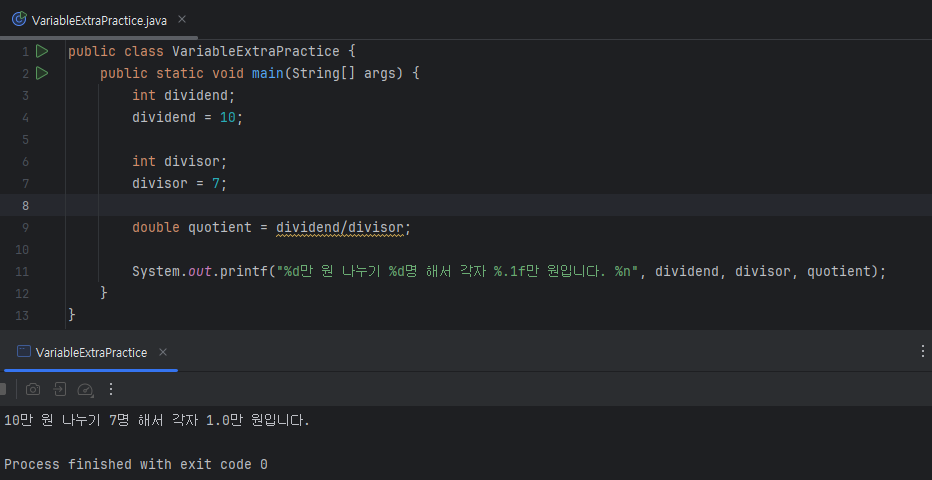Image resolution: width=932 pixels, height=480 pixels.
Task: Close the VariableExtraPractice run tab
Action: pyautogui.click(x=162, y=352)
